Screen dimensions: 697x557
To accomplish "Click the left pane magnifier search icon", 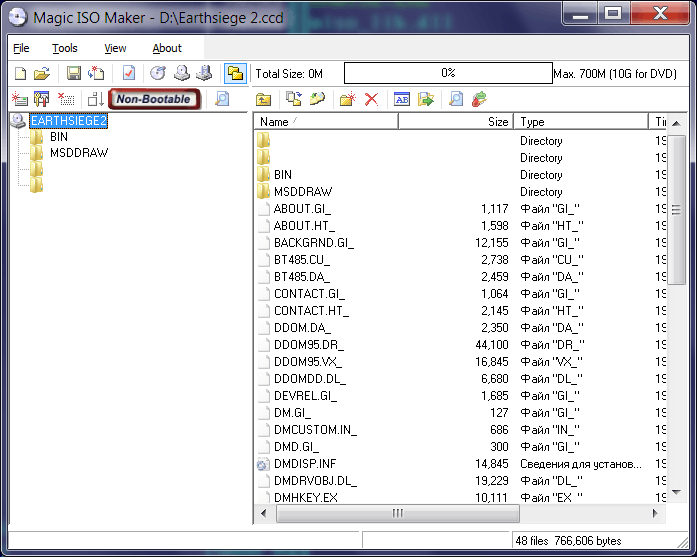I will [222, 99].
